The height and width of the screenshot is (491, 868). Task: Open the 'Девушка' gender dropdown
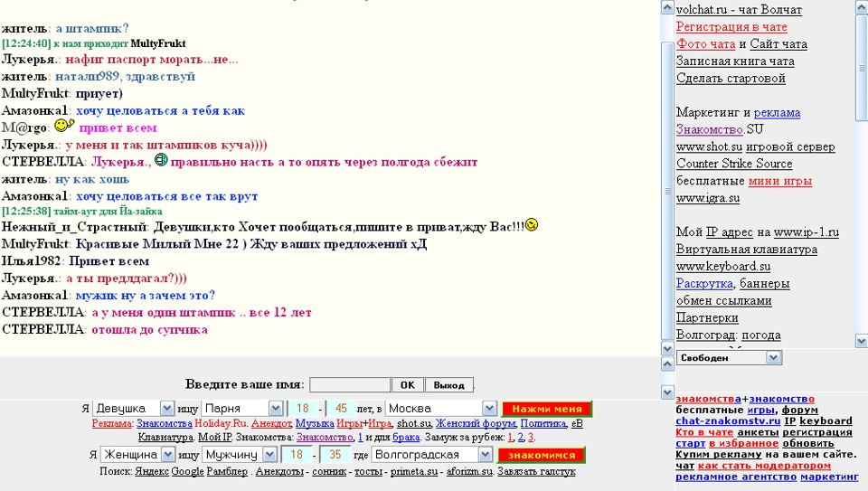coord(165,409)
